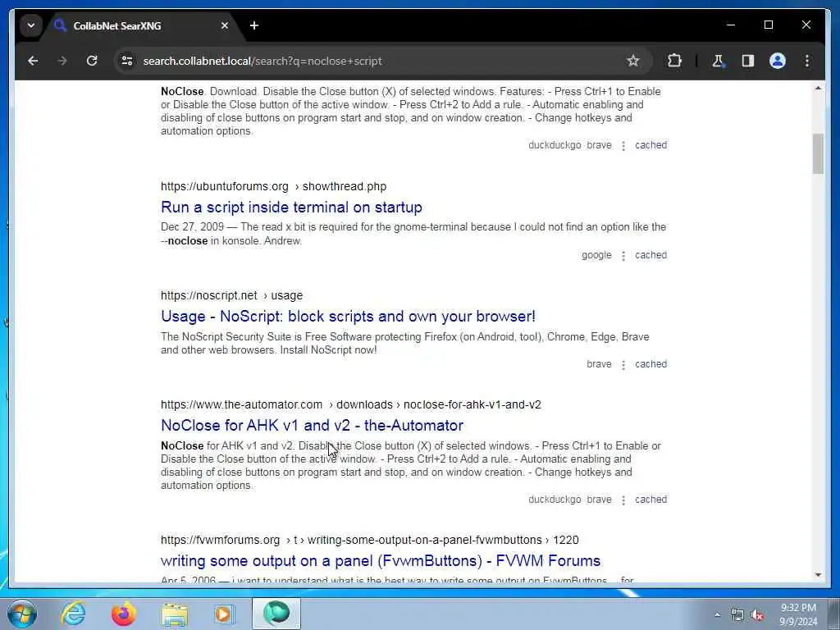Image resolution: width=840 pixels, height=630 pixels.
Task: Expand more options for ubuntuforums result
Action: click(623, 256)
